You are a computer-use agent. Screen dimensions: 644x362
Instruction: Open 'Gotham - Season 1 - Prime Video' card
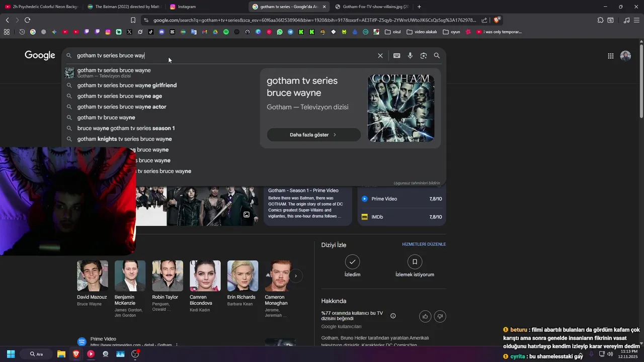(308, 205)
